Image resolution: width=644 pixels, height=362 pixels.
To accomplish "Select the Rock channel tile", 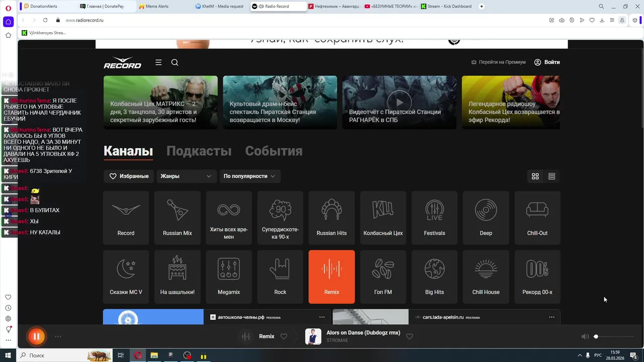I will pyautogui.click(x=280, y=277).
